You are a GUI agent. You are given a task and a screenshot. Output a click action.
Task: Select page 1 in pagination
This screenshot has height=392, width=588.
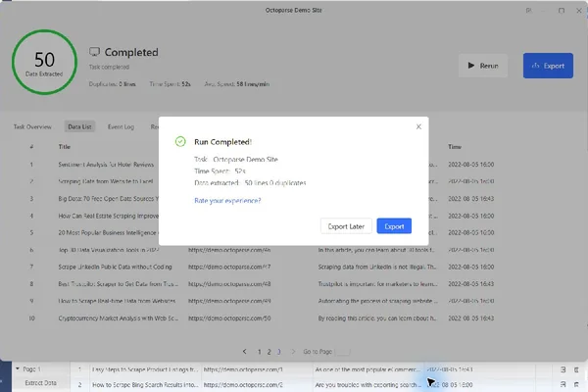(259, 352)
